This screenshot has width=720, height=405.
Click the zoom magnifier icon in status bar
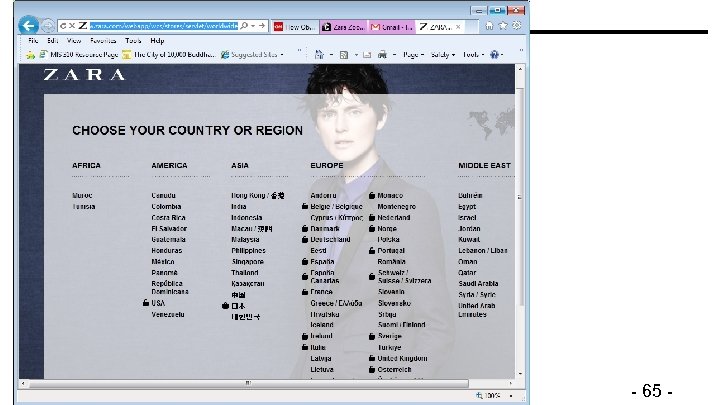pyautogui.click(x=479, y=395)
